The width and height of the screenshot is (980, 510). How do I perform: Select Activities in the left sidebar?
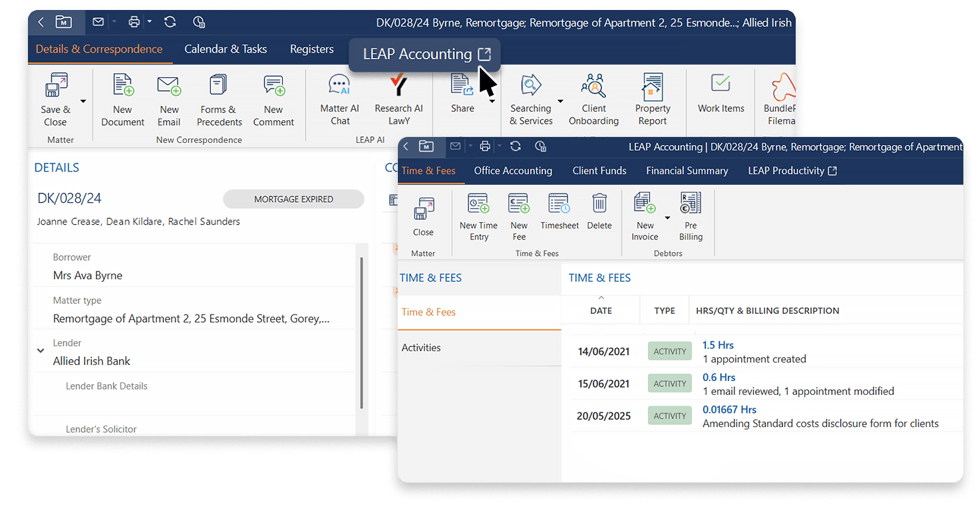point(480,348)
